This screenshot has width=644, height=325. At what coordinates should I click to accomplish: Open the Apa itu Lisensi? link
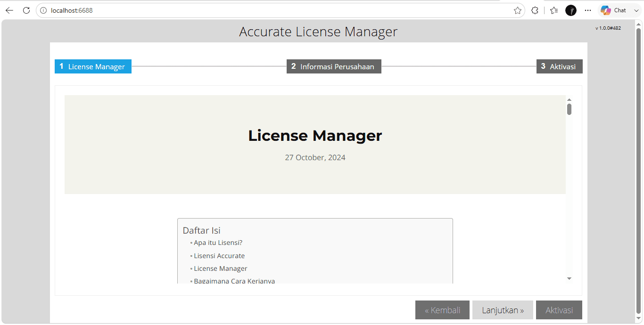[x=218, y=243]
